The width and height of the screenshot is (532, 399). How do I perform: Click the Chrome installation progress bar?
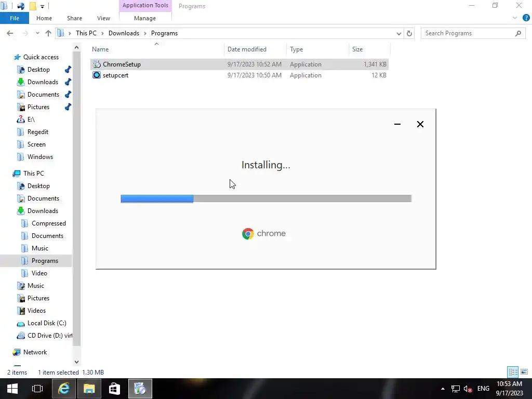[x=266, y=198]
